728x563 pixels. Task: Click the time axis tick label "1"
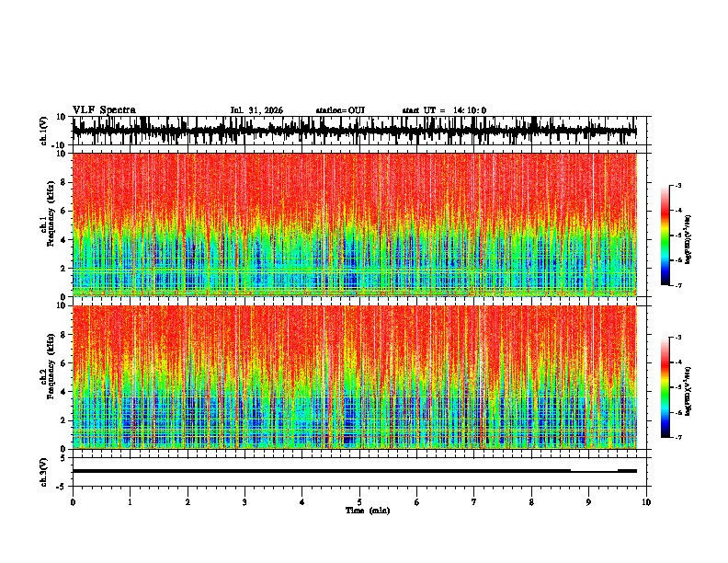click(130, 502)
